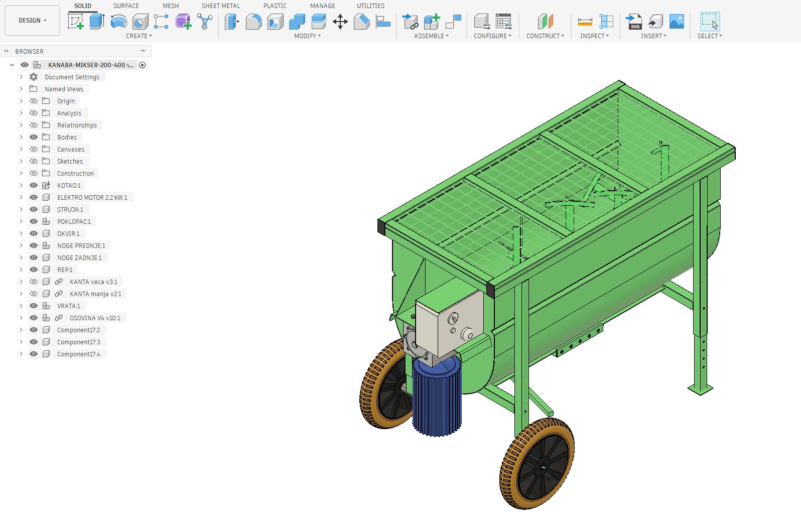Select the Extrude tool
This screenshot has height=532, width=801.
(97, 22)
